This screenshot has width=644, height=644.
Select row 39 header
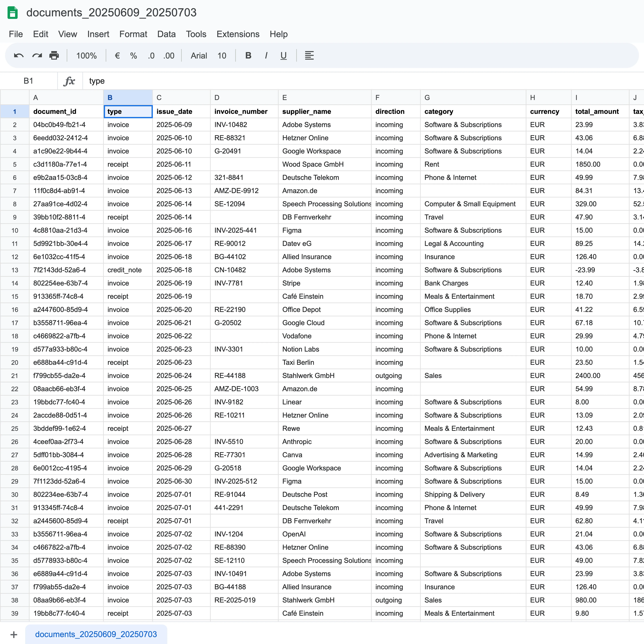15,613
